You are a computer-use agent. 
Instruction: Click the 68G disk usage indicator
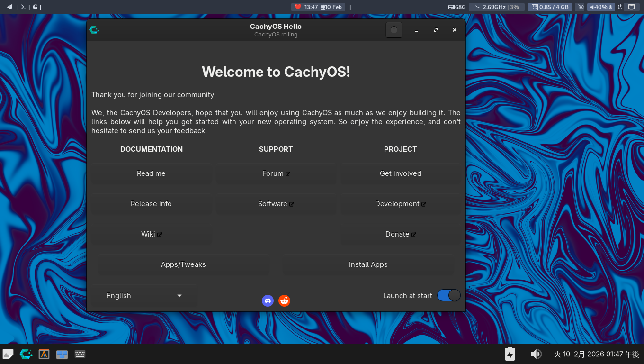(x=457, y=7)
